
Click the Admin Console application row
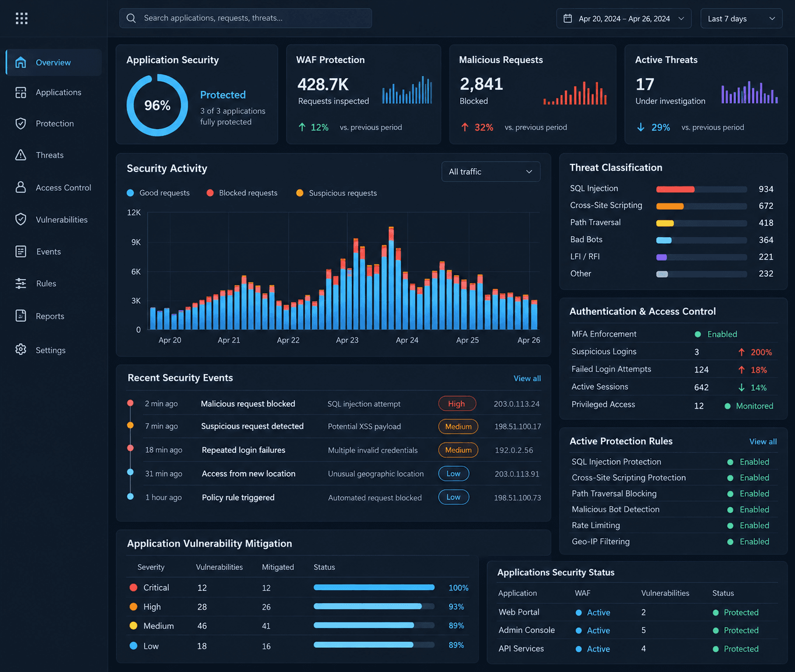point(637,630)
